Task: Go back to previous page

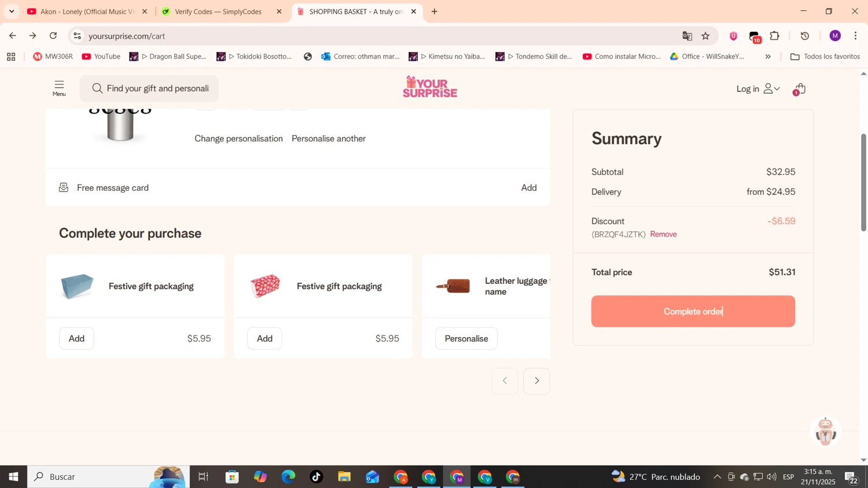Action: point(13,36)
